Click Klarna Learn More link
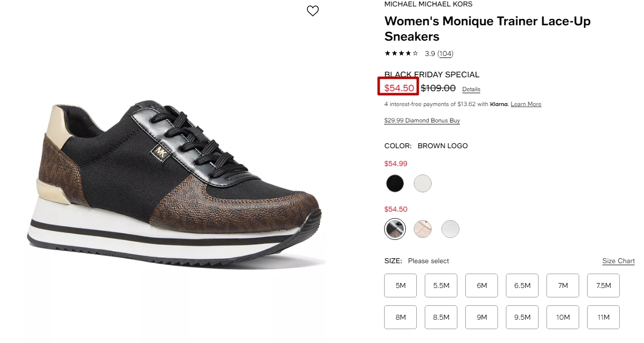Image resolution: width=644 pixels, height=343 pixels. (x=526, y=104)
